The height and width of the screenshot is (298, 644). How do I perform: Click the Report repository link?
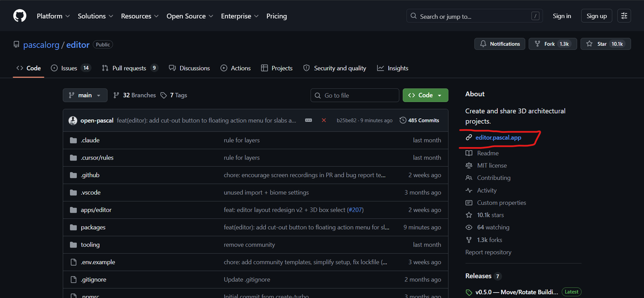click(488, 252)
